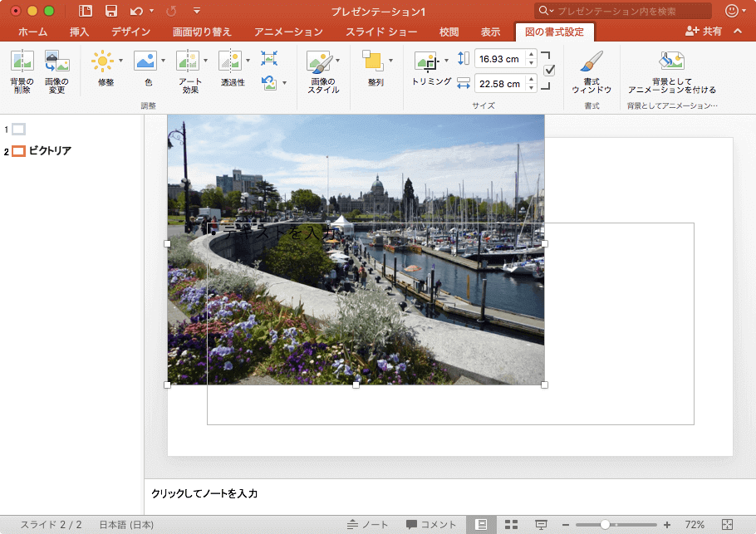Collapse the ribbon with the chevron
This screenshot has height=534, width=756.
coord(738,32)
